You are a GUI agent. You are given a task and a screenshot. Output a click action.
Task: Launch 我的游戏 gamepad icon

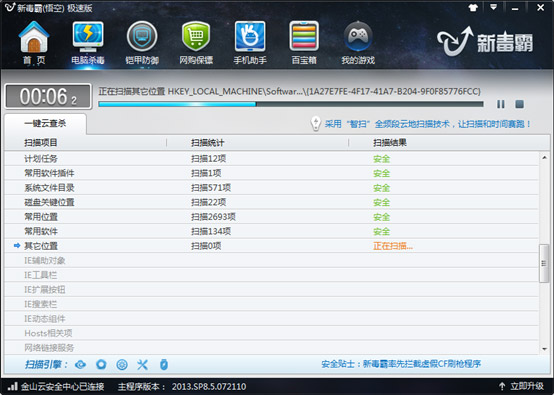click(358, 42)
